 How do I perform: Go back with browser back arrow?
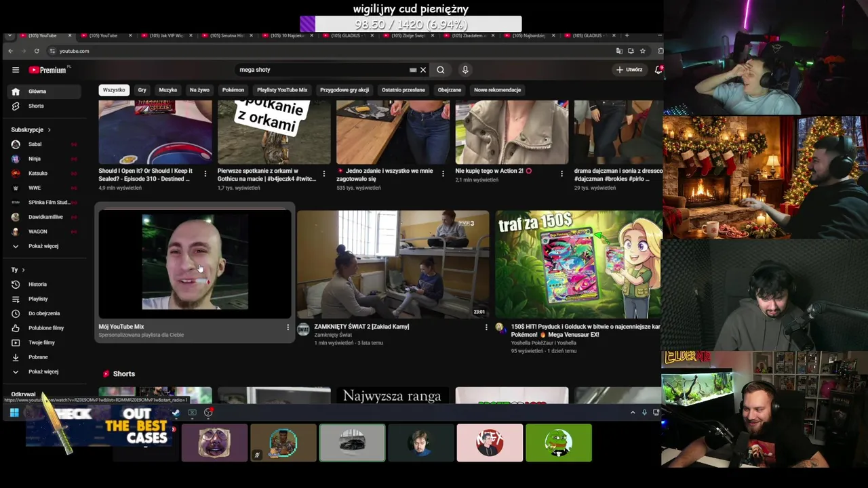pos(10,51)
